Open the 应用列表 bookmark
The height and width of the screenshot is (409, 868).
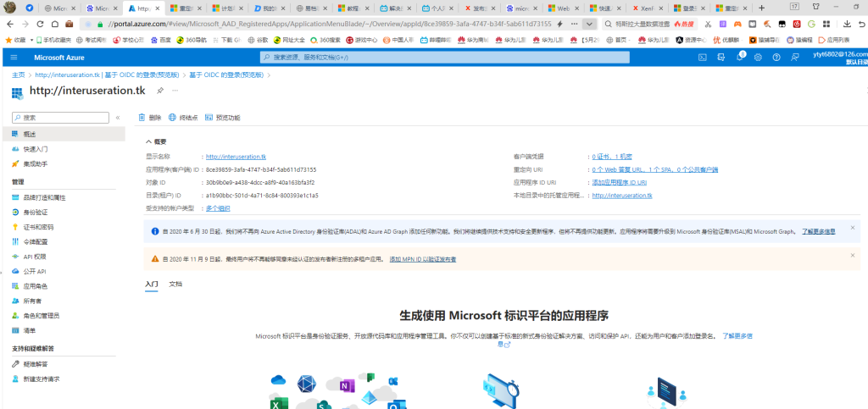pos(833,41)
